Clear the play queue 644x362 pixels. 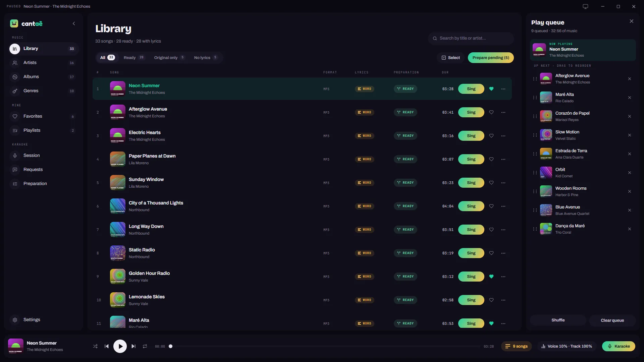pos(612,320)
